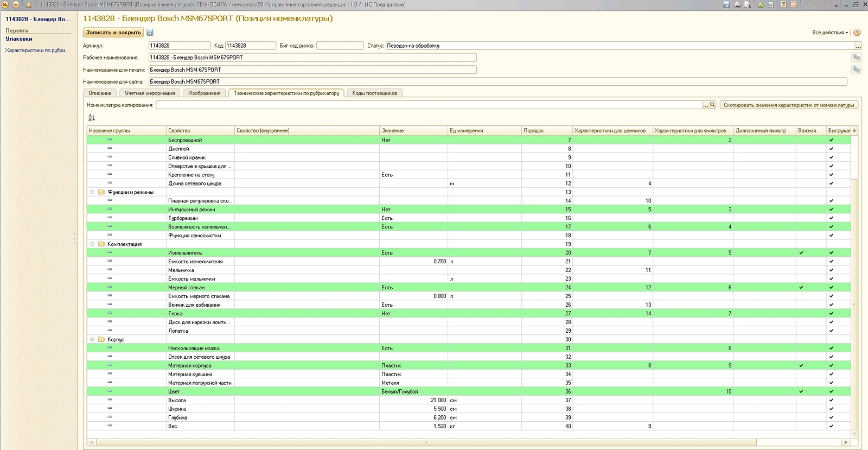868x450 pixels.
Task: Switch to the Изображения tab
Action: [x=204, y=93]
